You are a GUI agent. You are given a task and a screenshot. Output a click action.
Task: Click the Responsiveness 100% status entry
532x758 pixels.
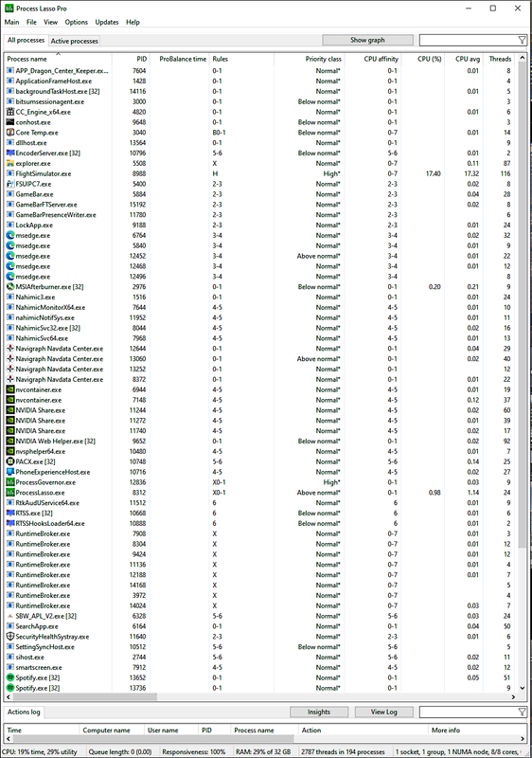click(x=194, y=751)
